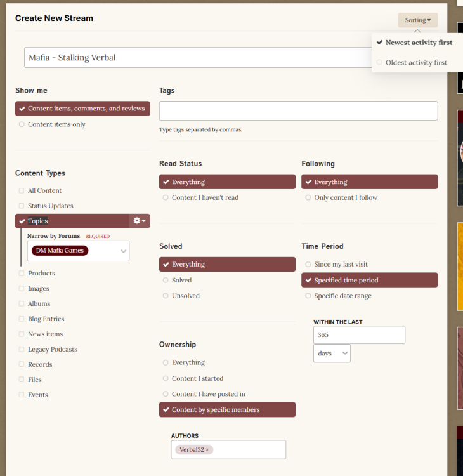This screenshot has height=476, width=463.
Task: Pick the Unsolved filter option
Action: click(x=185, y=296)
